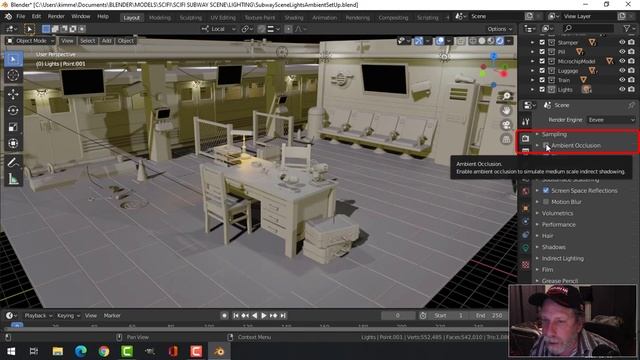
Task: Play the animation forward
Action: tap(263, 316)
